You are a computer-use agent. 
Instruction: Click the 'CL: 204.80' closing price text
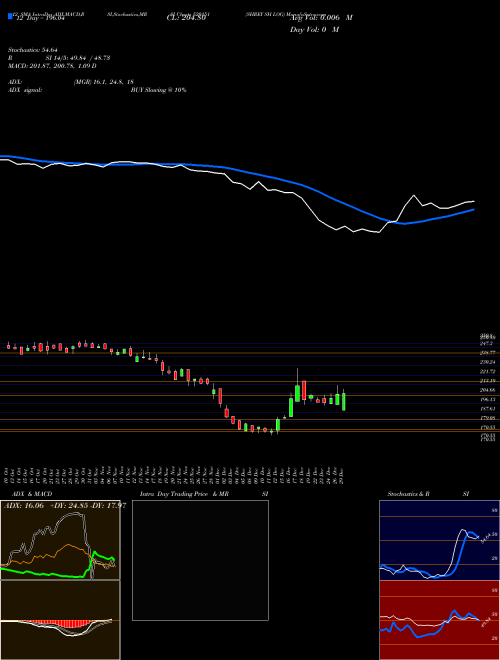point(186,18)
